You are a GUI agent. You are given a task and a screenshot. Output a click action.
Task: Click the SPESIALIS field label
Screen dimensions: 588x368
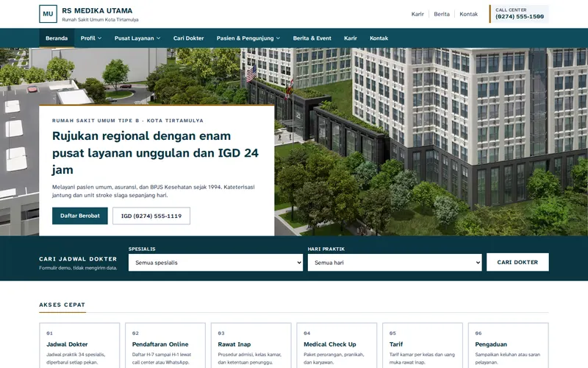click(142, 249)
